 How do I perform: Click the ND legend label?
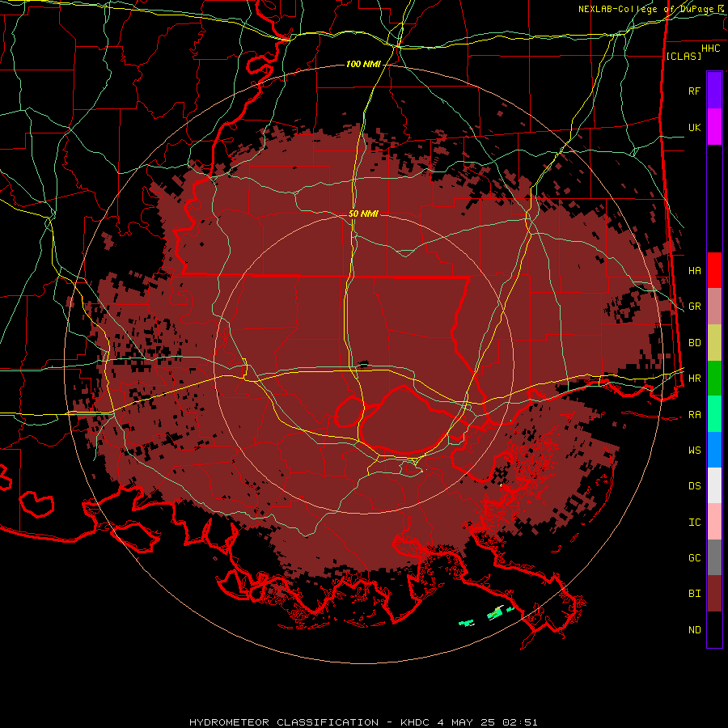(695, 630)
